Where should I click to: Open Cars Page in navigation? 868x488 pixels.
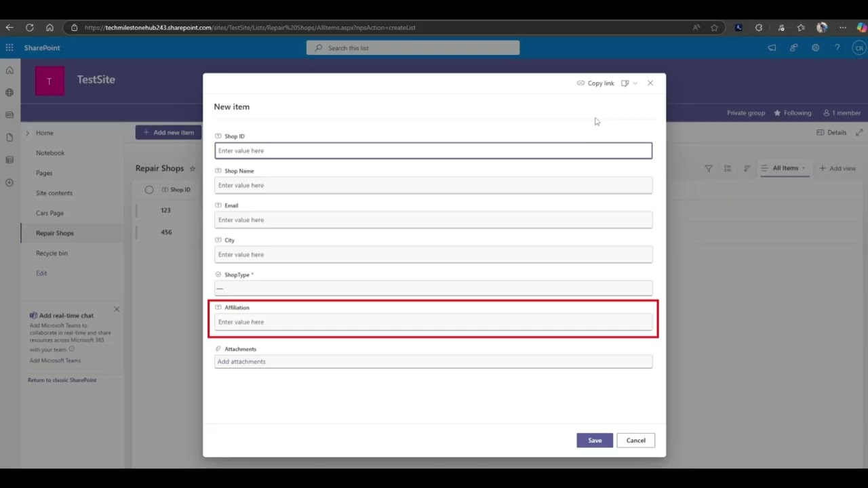tap(50, 213)
